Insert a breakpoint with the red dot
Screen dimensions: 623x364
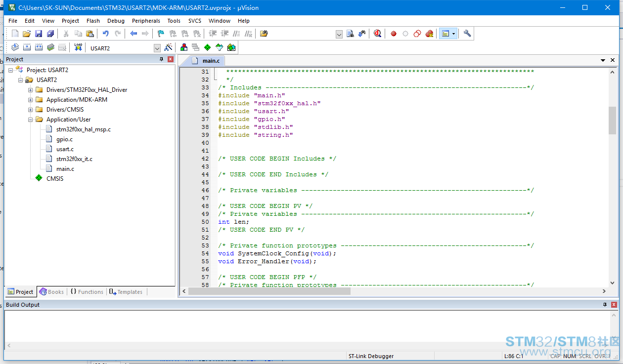(394, 34)
